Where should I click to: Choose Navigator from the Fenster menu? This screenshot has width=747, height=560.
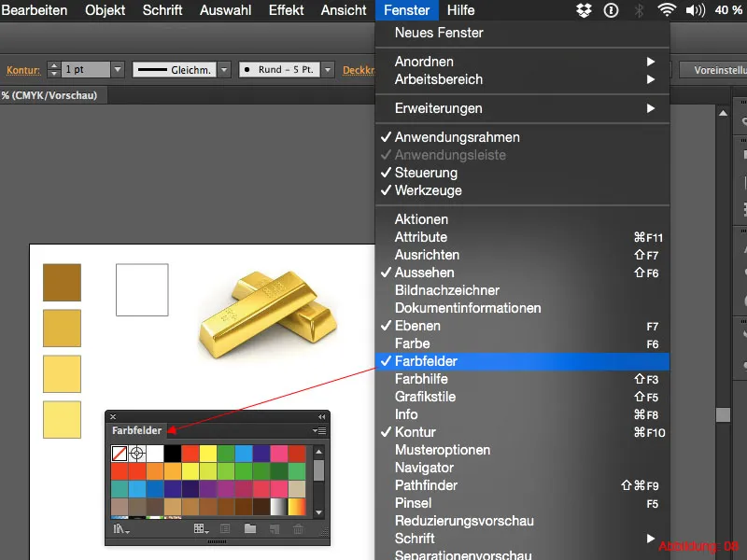(x=522, y=468)
